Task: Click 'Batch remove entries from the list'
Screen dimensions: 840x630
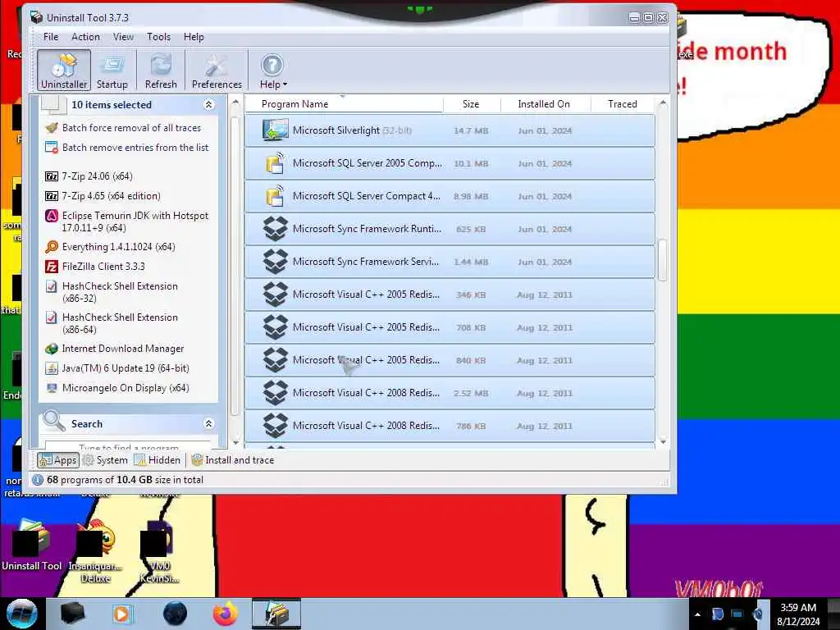Action: 135,148
